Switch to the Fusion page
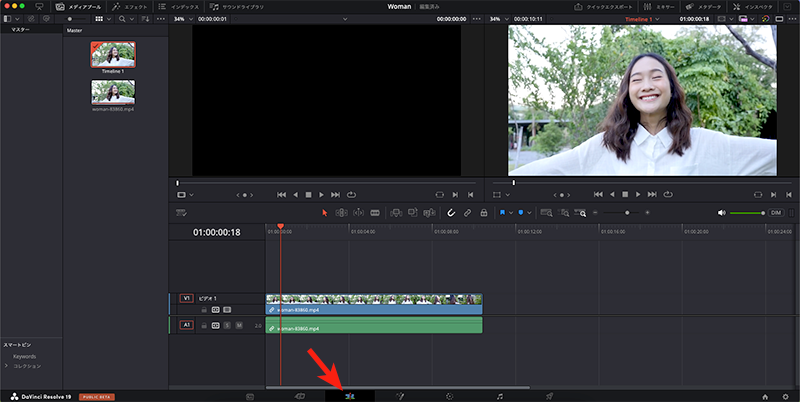Viewport: 800px width, 402px height. (399, 396)
